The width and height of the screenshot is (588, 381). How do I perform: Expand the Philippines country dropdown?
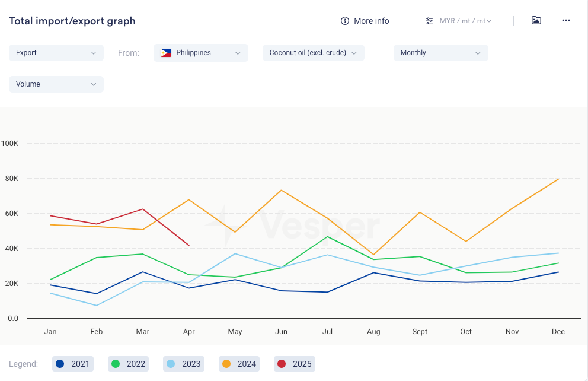click(201, 53)
